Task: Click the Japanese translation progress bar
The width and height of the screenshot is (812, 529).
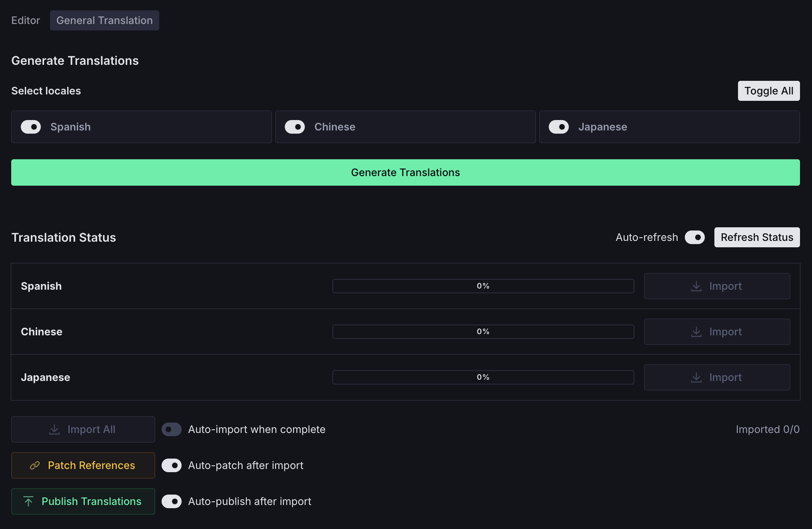Action: click(483, 377)
